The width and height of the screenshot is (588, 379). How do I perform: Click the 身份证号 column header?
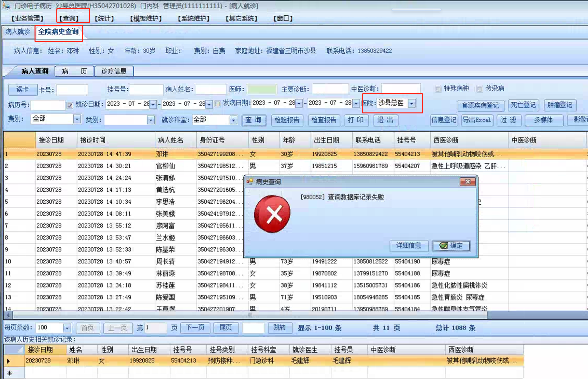tap(222, 140)
